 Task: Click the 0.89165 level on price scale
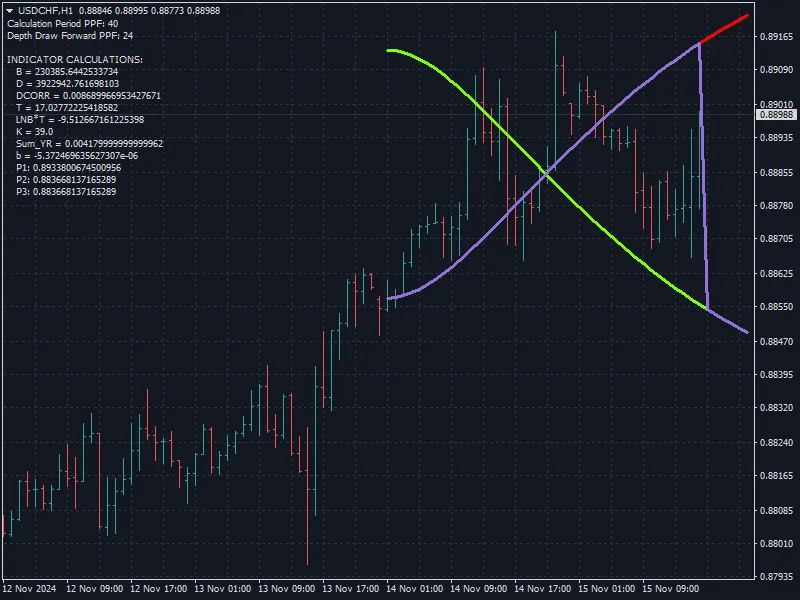pyautogui.click(x=776, y=37)
